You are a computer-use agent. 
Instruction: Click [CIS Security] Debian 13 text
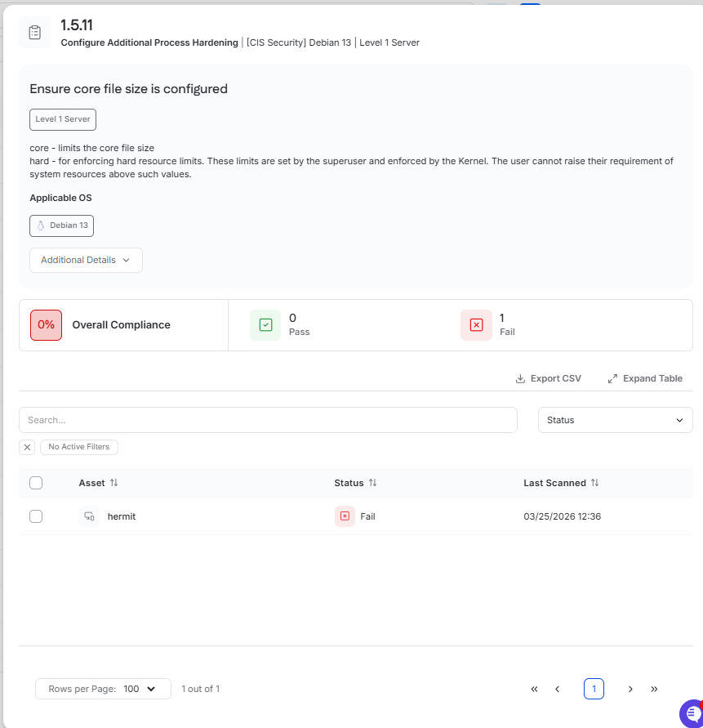[299, 42]
